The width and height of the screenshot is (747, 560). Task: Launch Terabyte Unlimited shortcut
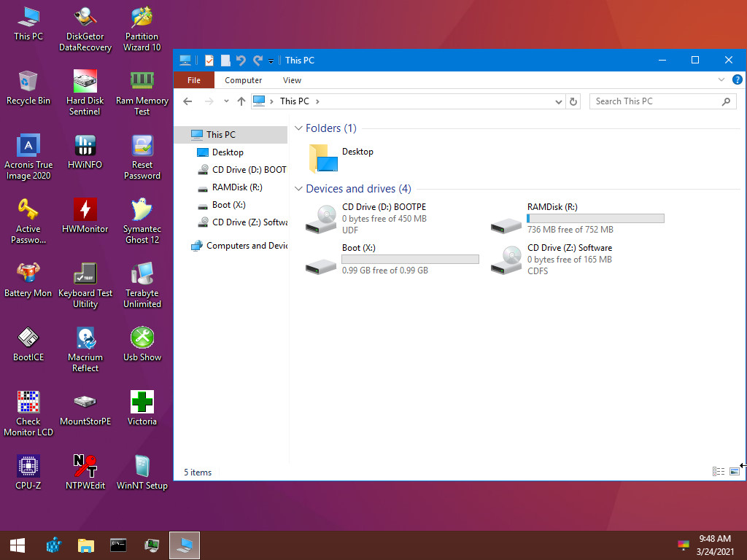(x=142, y=286)
